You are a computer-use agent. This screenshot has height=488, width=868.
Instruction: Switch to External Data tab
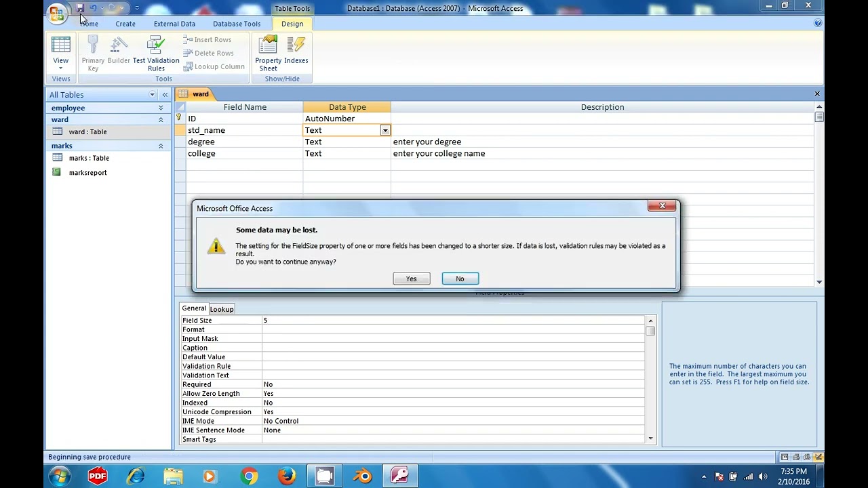click(x=174, y=24)
